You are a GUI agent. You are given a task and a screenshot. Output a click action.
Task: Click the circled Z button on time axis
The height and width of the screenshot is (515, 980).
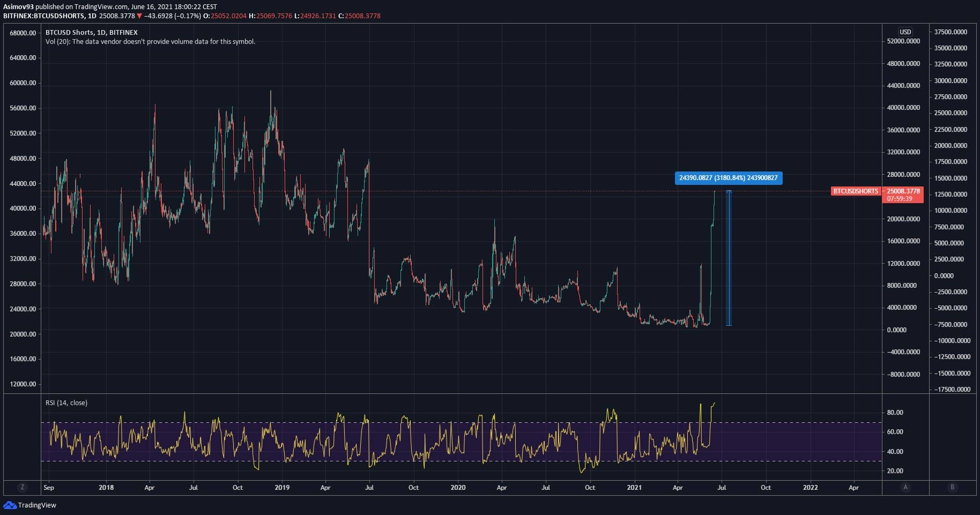[x=22, y=487]
